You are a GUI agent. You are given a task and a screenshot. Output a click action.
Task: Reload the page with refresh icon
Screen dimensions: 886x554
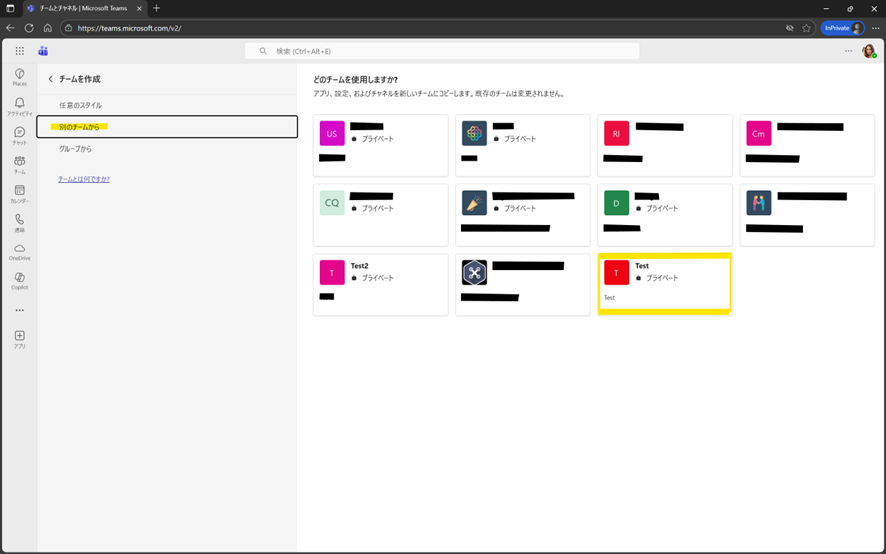tap(29, 28)
